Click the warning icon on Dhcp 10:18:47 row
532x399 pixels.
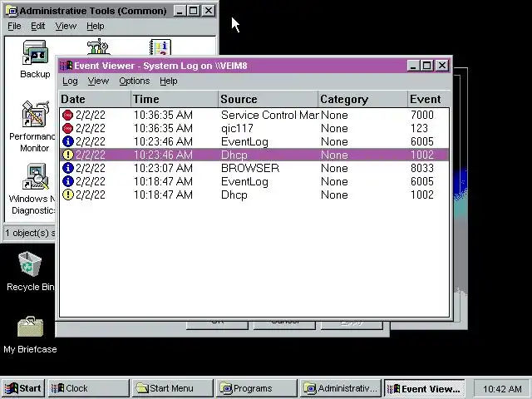[68, 195]
